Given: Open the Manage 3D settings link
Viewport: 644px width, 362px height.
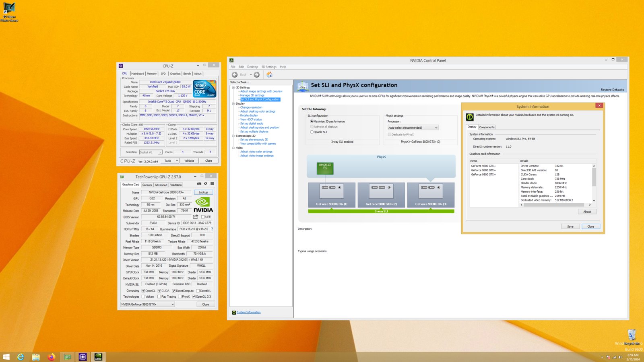Looking at the screenshot, I should pos(252,95).
